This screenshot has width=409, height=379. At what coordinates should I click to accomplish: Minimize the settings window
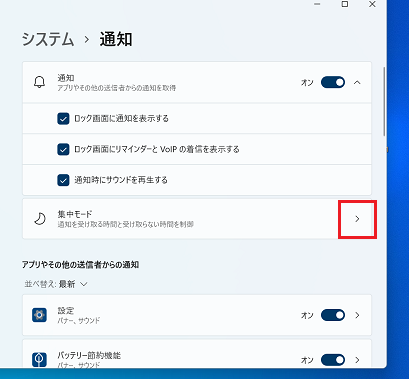[x=317, y=4]
